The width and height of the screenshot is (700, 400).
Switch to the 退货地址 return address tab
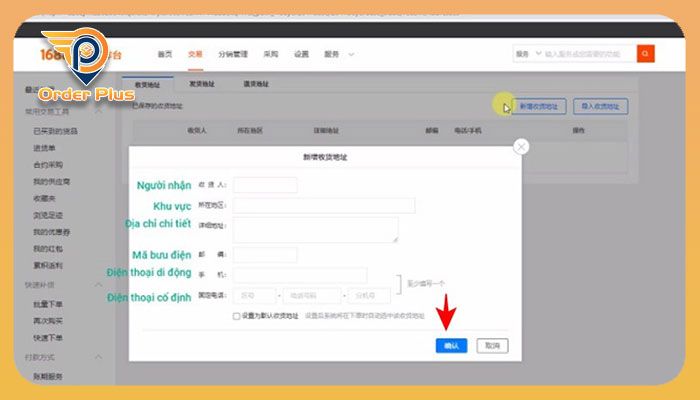click(256, 84)
